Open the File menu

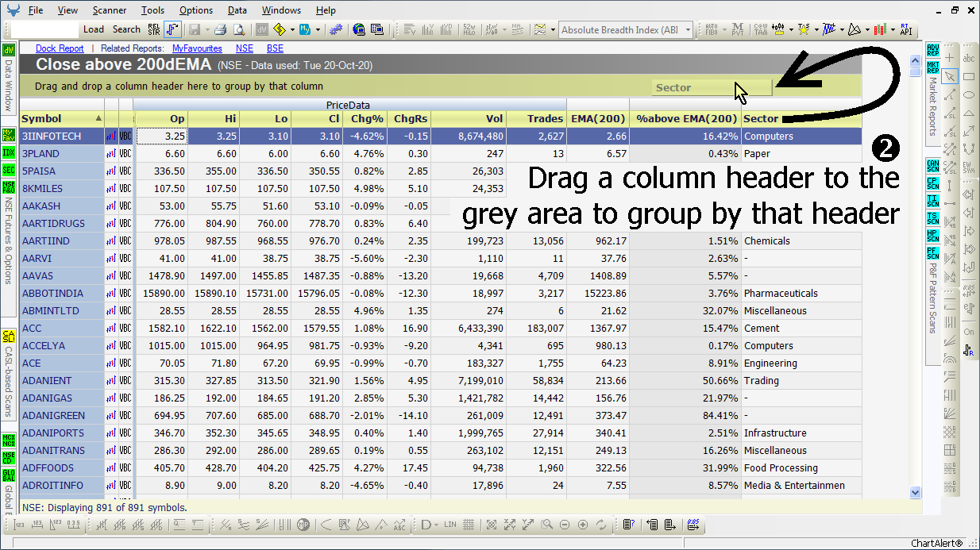pos(36,10)
